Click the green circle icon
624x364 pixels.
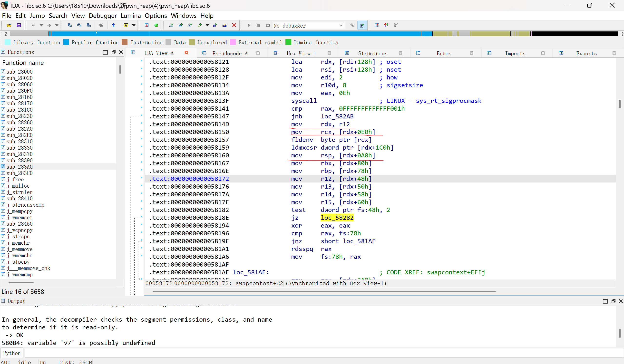156,25
